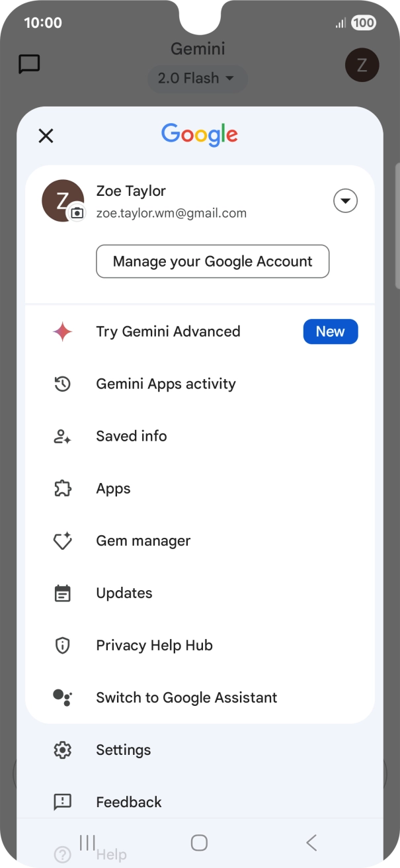Tap the Privacy Help Hub shield icon
The width and height of the screenshot is (400, 868).
pyautogui.click(x=62, y=645)
